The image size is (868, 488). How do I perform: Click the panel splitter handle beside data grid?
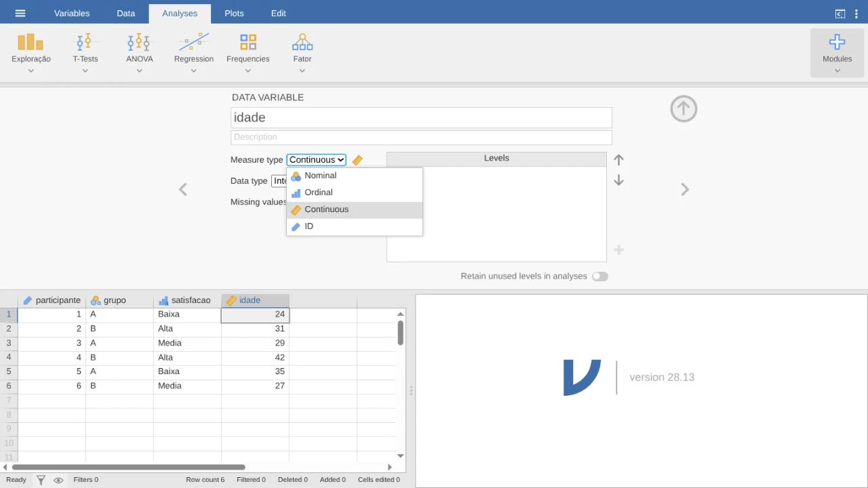[x=411, y=391]
